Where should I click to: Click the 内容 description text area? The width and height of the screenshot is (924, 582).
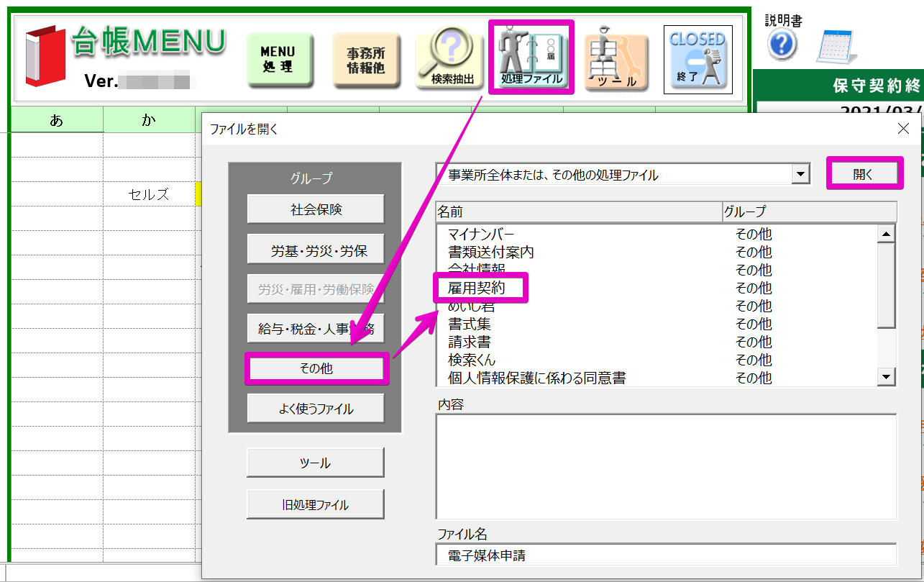666,466
